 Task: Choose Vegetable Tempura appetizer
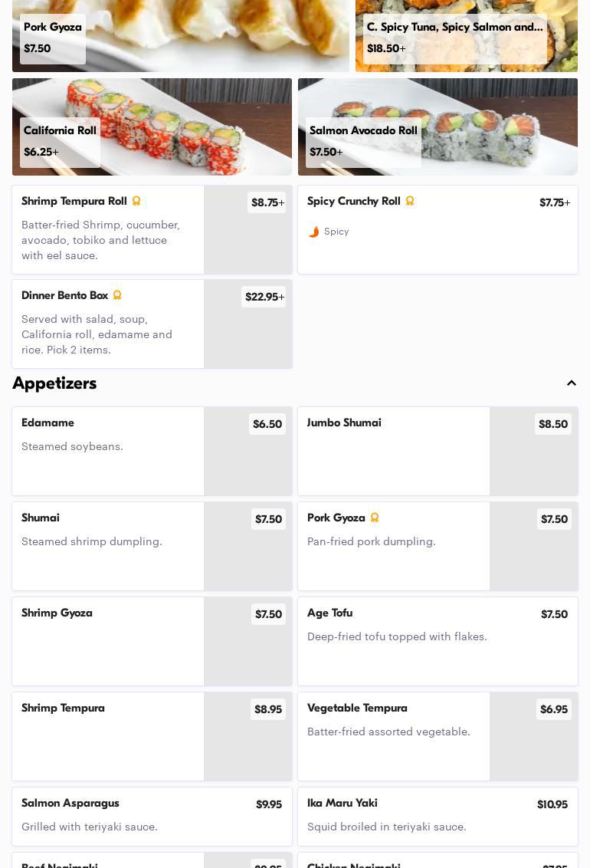(x=393, y=736)
